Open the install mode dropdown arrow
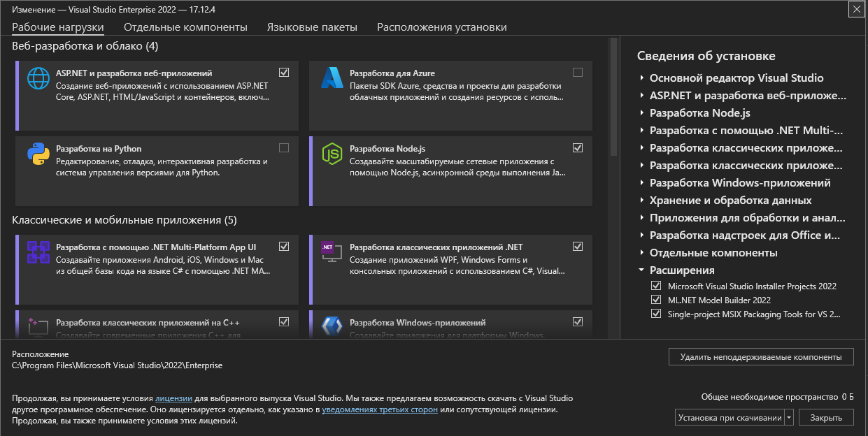Viewport: 868px width, 436px height. (x=790, y=418)
